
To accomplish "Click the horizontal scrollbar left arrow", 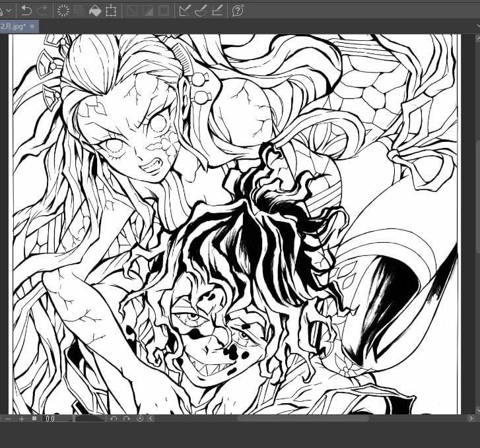I will click(151, 418).
